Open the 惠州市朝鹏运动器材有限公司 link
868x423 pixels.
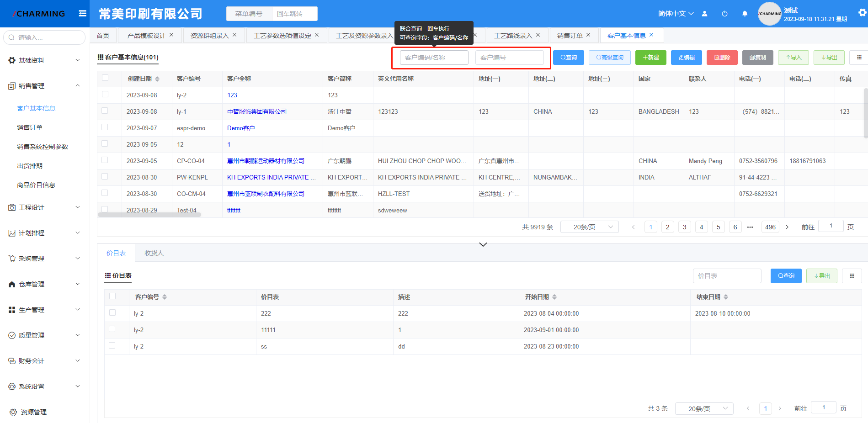click(266, 161)
